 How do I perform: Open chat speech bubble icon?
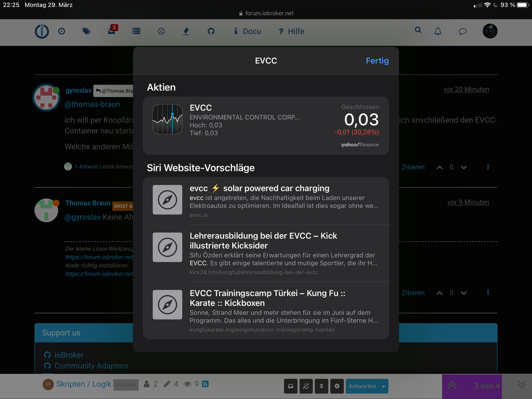[x=462, y=31]
